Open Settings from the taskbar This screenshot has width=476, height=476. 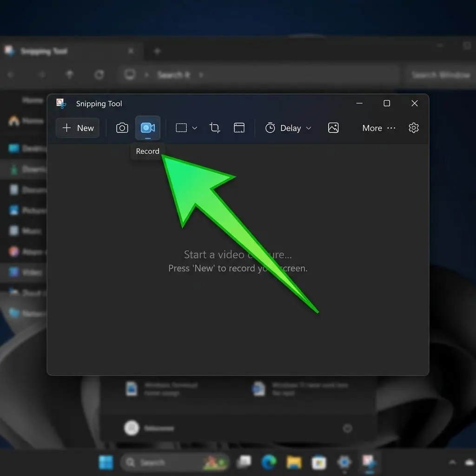(344, 463)
